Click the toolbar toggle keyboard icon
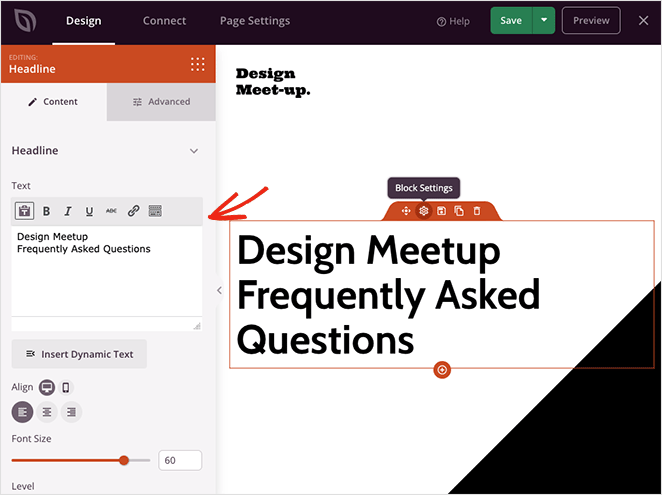 pos(155,211)
